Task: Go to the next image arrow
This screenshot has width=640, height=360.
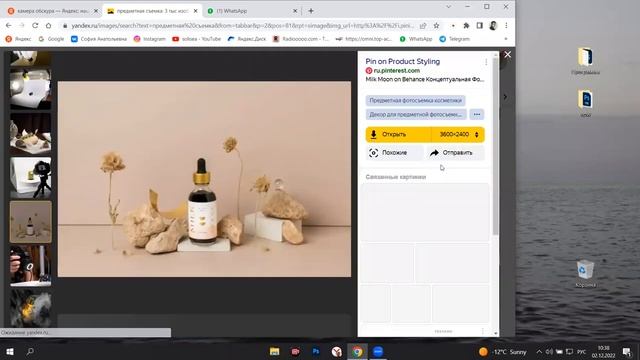Action: click(505, 97)
